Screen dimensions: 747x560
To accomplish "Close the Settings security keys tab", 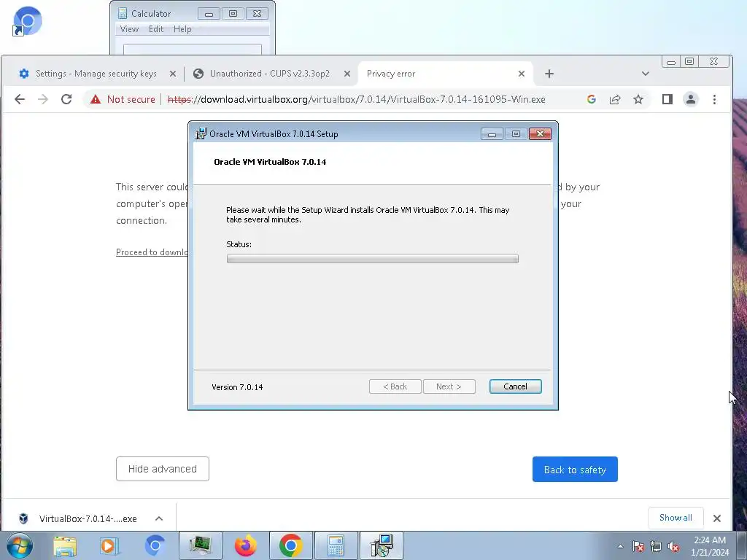I will click(172, 74).
